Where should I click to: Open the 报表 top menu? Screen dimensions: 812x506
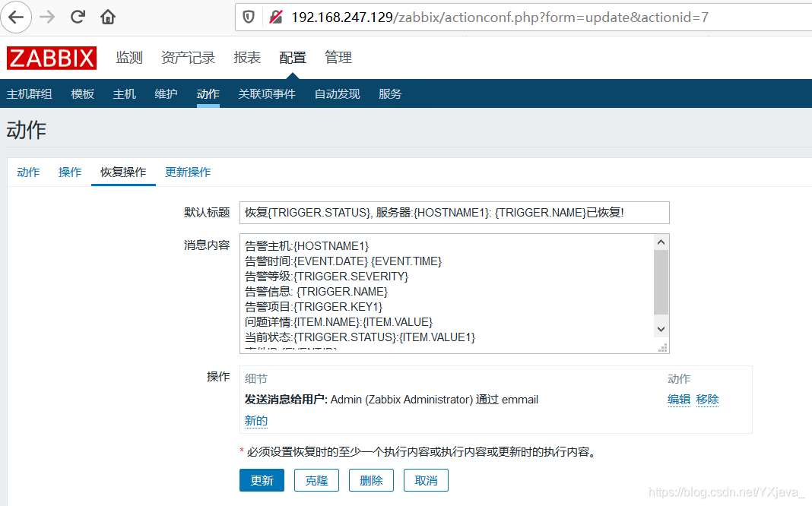click(247, 58)
